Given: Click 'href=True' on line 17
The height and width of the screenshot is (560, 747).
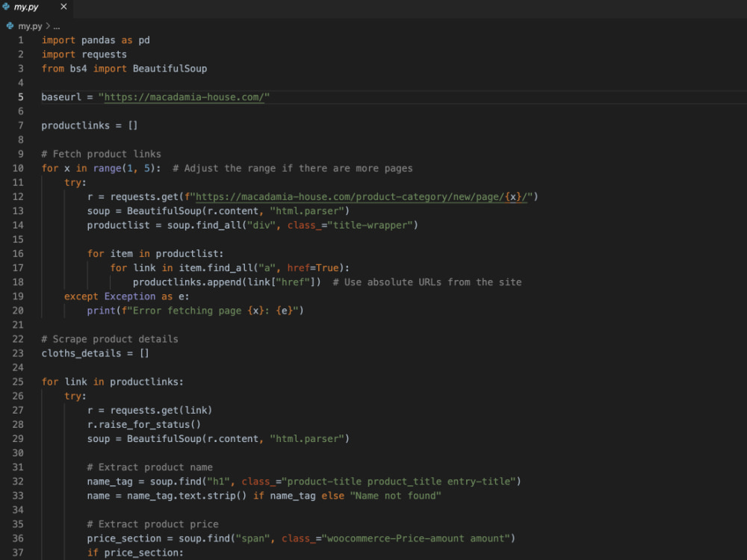Looking at the screenshot, I should pos(313,268).
